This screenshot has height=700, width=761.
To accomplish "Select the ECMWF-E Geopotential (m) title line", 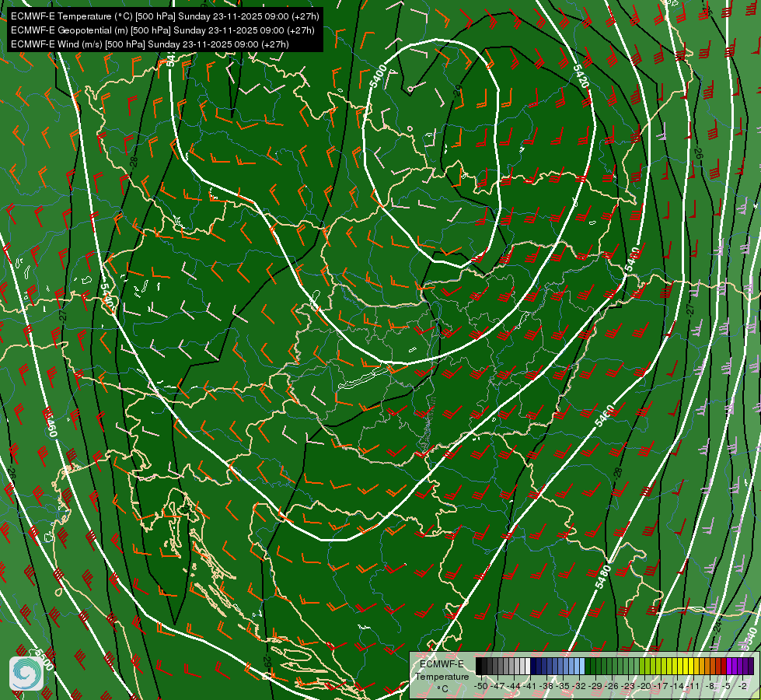I will (x=162, y=30).
